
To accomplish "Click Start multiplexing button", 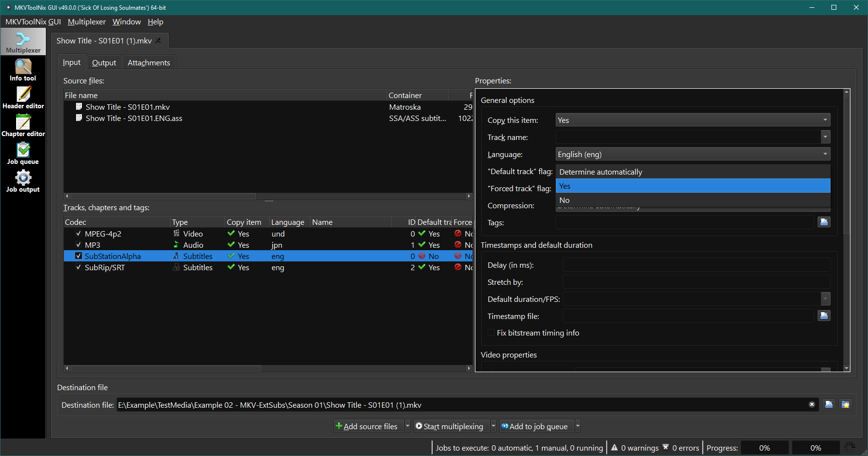I will tap(452, 426).
